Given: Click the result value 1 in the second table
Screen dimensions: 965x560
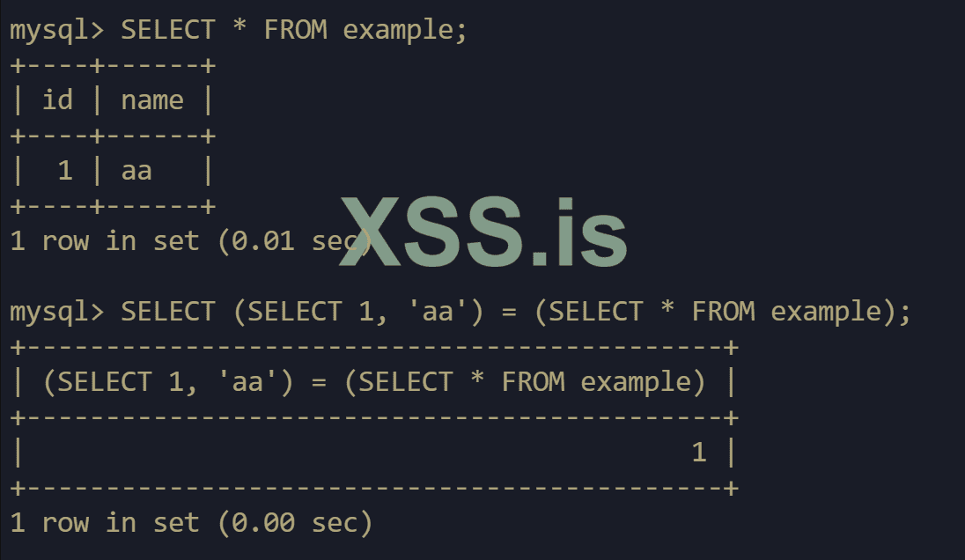Looking at the screenshot, I should point(699,453).
